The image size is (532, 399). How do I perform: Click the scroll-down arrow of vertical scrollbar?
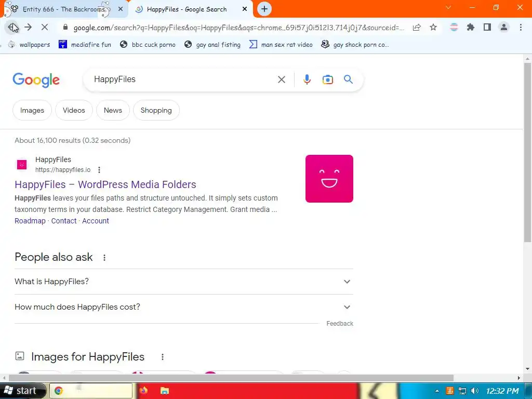point(527,369)
